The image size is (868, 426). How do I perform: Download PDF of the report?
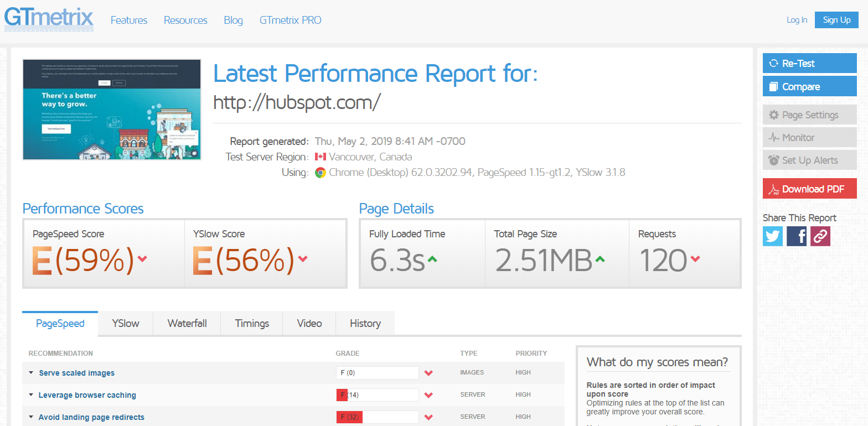coord(809,189)
